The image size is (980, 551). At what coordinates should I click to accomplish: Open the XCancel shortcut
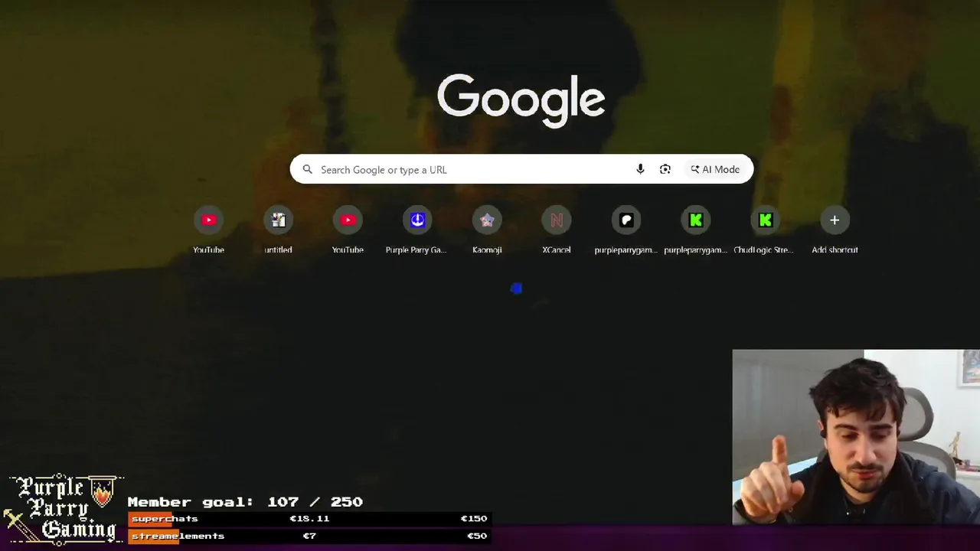tap(557, 230)
